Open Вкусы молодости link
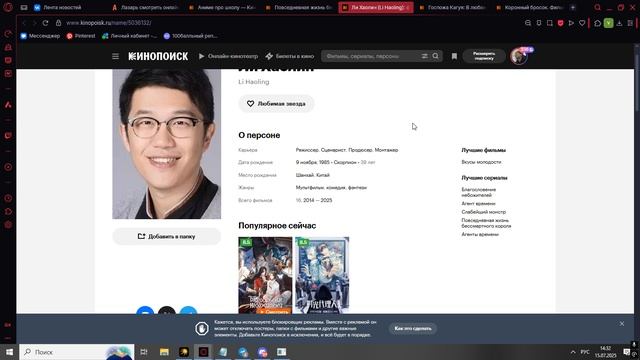The height and width of the screenshot is (360, 640). (x=481, y=162)
